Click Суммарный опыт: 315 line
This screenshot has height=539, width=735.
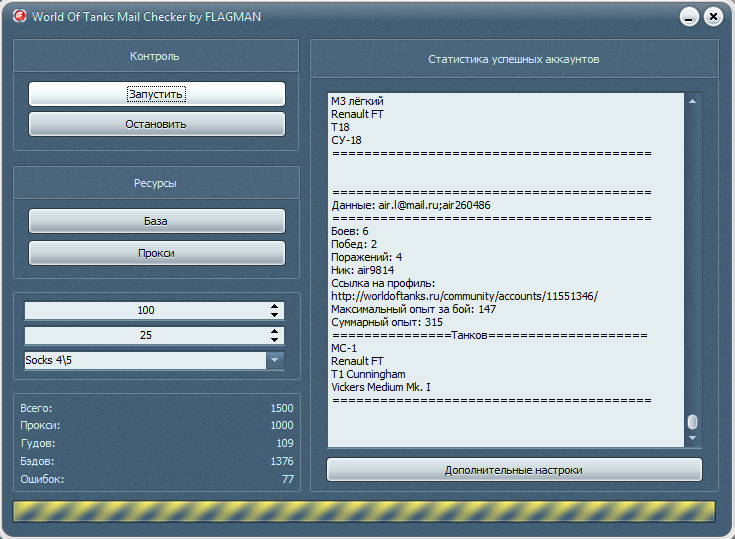(387, 322)
